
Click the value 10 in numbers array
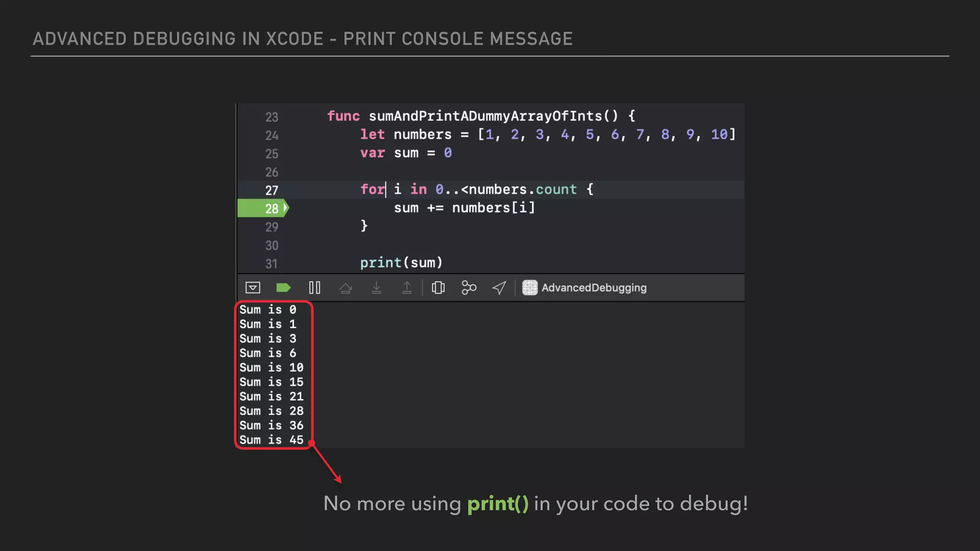719,134
